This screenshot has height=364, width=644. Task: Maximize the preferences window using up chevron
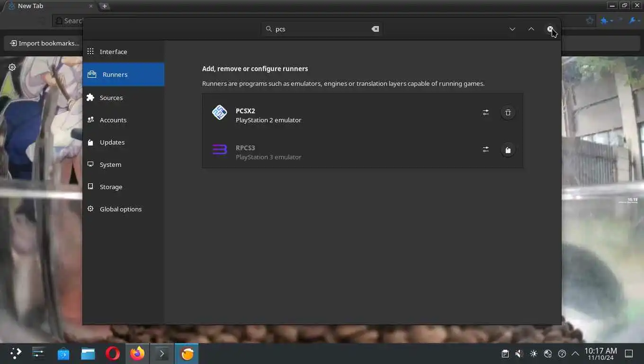531,29
